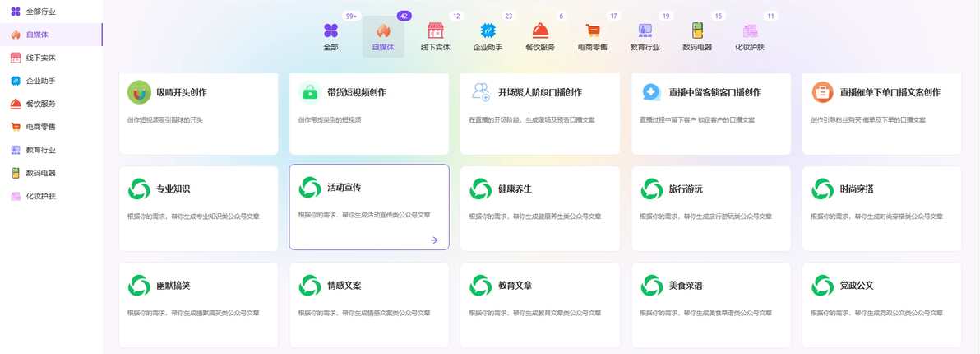Click the 23 badge above 企业助手
Screen dimensions: 980x354
coord(509,16)
